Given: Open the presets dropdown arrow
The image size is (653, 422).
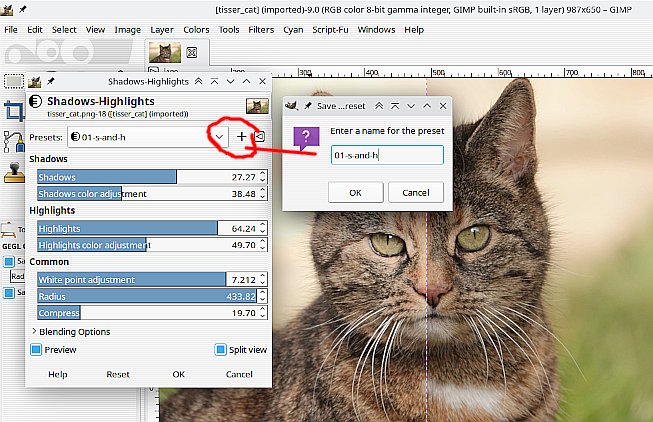Looking at the screenshot, I should click(x=219, y=137).
